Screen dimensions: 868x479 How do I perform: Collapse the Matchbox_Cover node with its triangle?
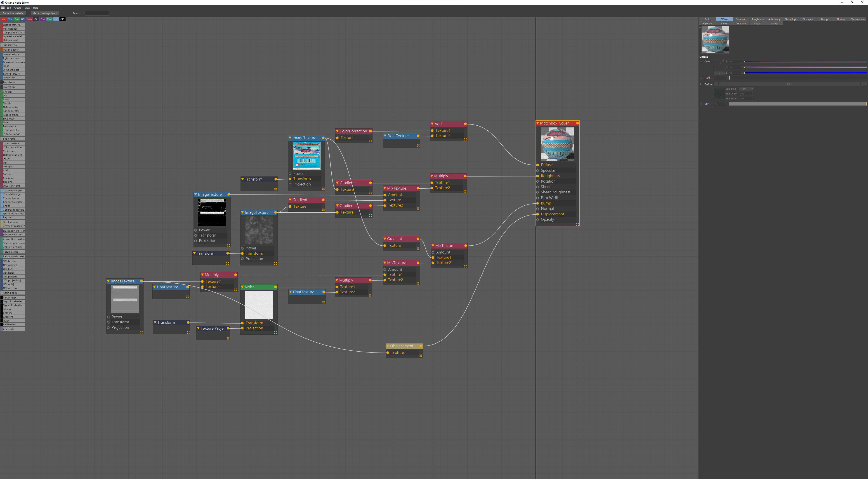pos(538,123)
